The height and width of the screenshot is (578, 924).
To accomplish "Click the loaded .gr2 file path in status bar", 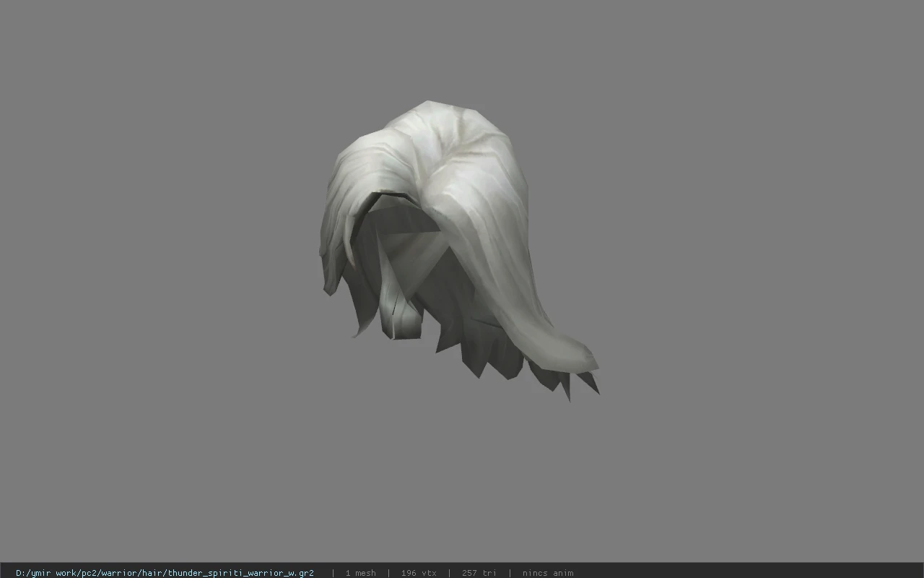I will [165, 573].
